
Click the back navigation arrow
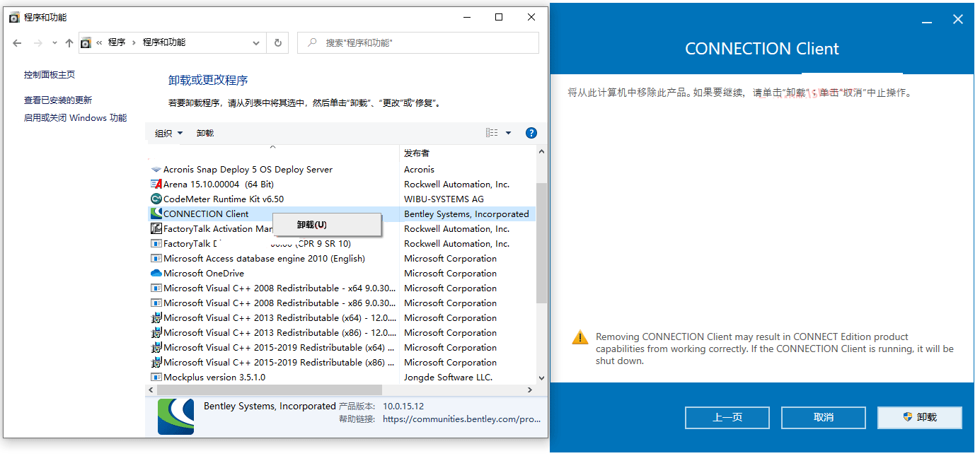click(x=17, y=42)
